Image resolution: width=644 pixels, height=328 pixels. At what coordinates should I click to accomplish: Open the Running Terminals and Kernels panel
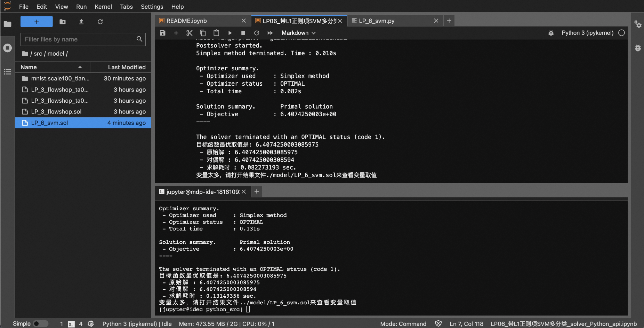click(x=7, y=48)
